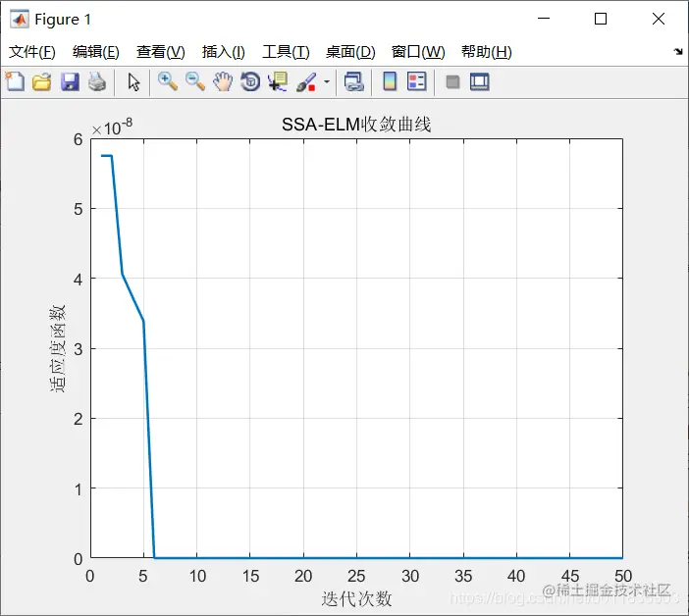Open the Brush tool color dropdown arrow
Viewport: 689px width, 616px height.
click(x=327, y=82)
